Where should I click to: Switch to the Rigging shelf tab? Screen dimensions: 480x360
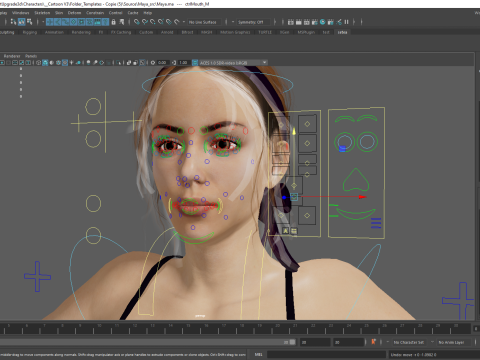pyautogui.click(x=30, y=32)
